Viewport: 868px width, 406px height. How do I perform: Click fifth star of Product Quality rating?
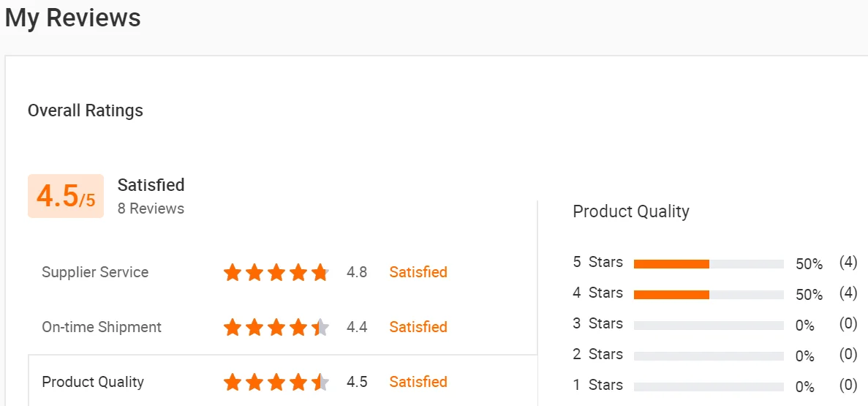pos(320,382)
